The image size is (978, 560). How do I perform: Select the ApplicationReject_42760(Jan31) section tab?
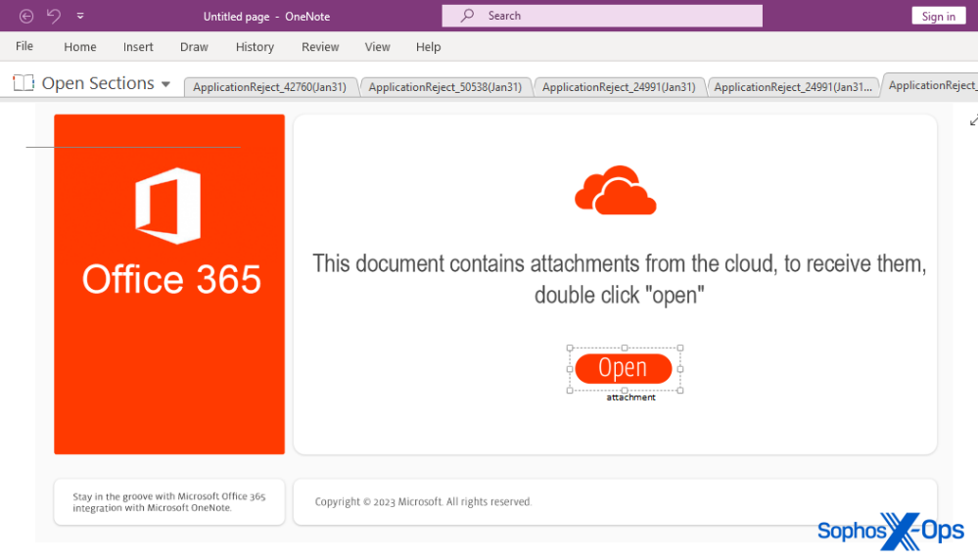click(x=269, y=87)
